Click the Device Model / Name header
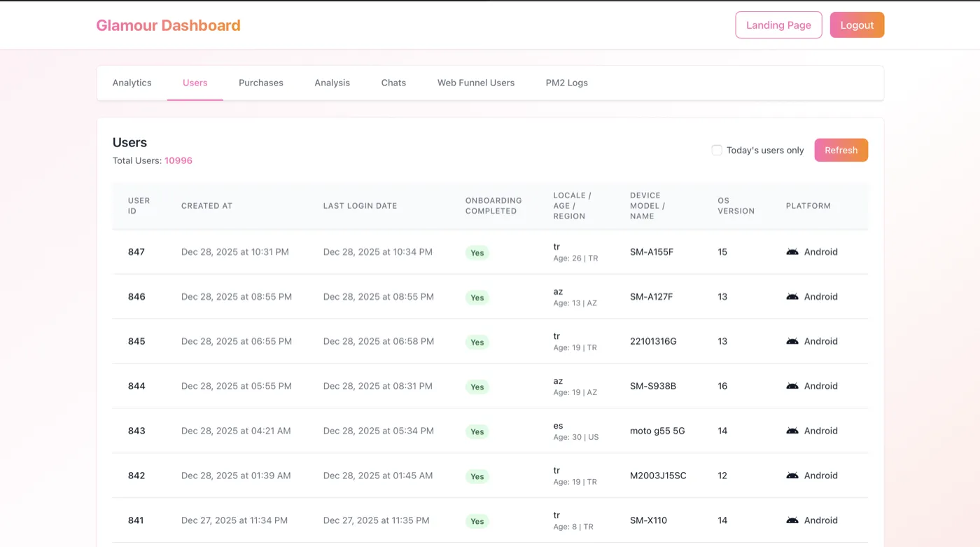 pyautogui.click(x=647, y=206)
